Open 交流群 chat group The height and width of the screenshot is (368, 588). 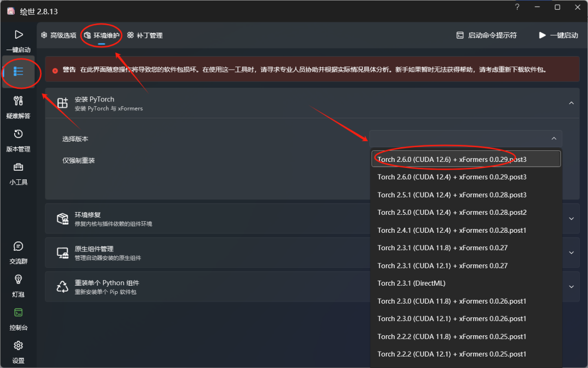19,252
